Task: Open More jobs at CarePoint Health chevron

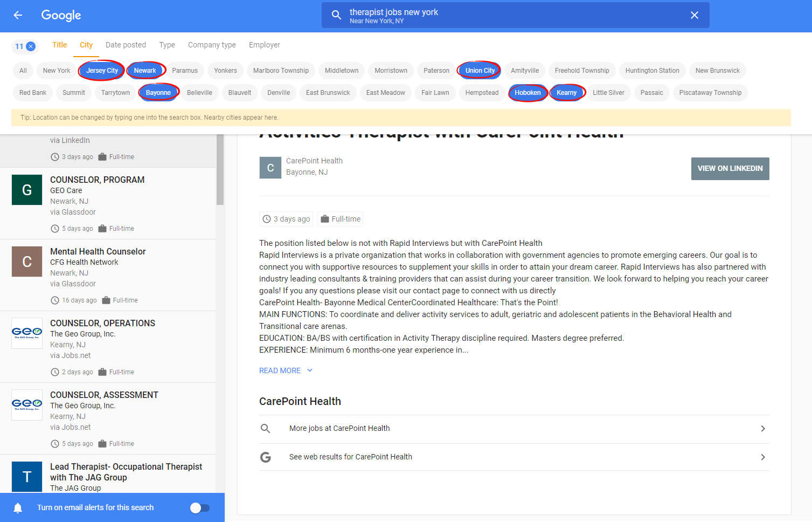Action: 762,429
